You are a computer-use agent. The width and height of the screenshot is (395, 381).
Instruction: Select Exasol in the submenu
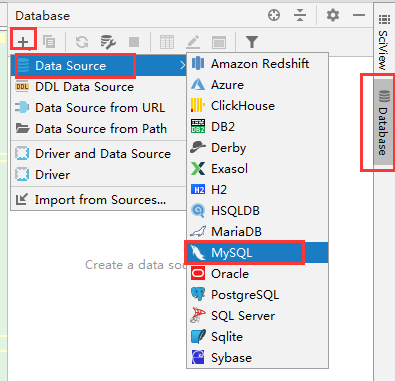[x=257, y=169]
